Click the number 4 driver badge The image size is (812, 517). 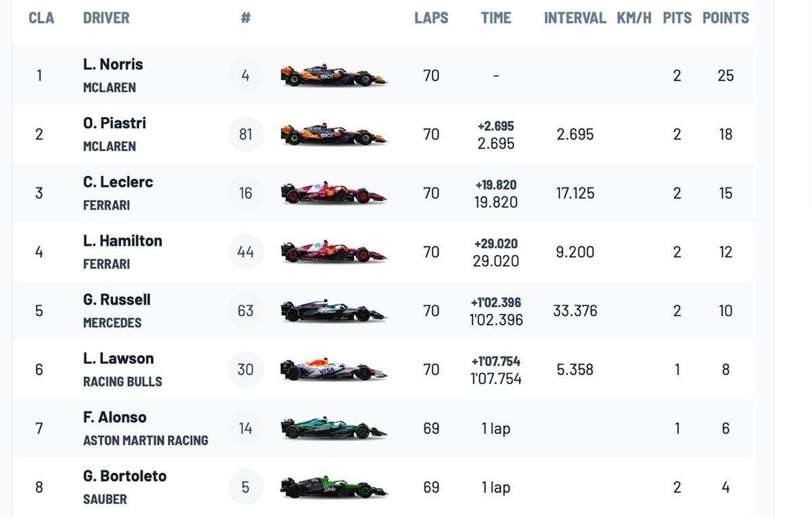point(246,75)
